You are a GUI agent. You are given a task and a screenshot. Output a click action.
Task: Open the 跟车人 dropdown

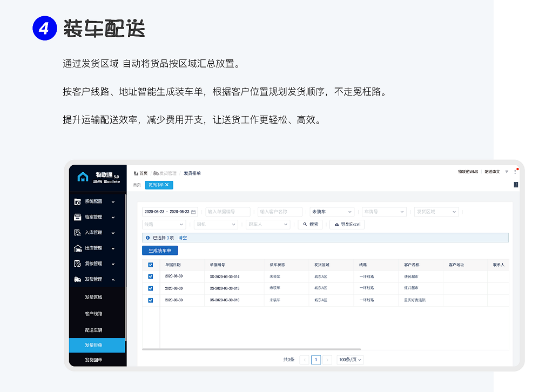coord(268,225)
